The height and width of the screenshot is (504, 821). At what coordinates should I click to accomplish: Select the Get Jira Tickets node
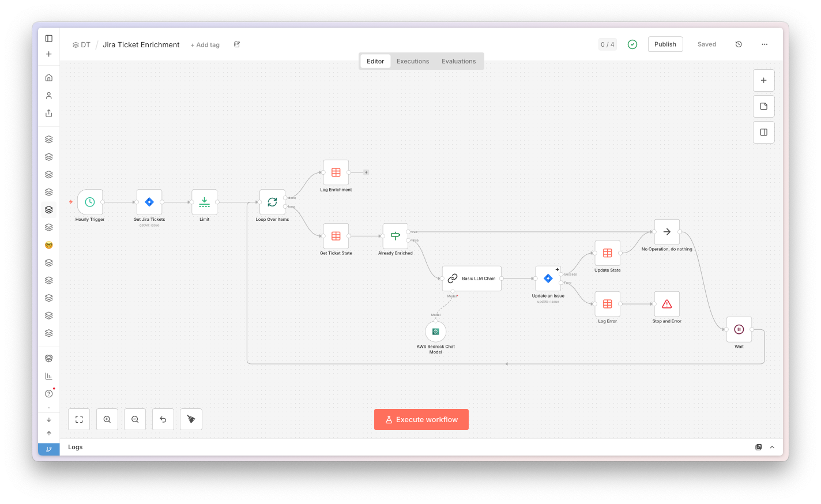pos(149,202)
